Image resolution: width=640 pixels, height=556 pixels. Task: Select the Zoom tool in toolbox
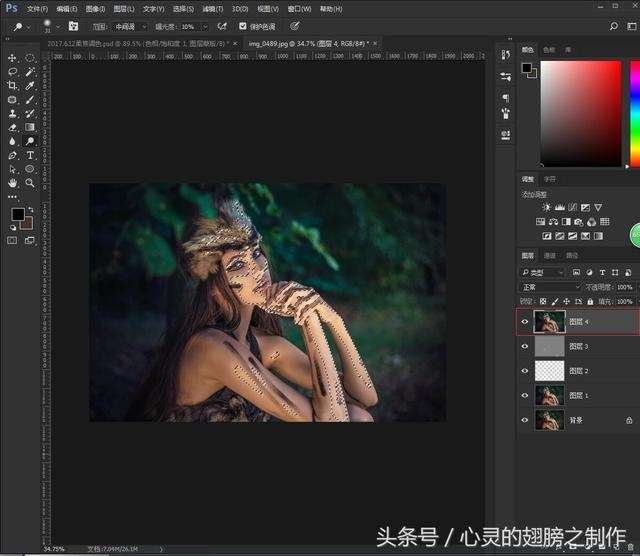(30, 183)
